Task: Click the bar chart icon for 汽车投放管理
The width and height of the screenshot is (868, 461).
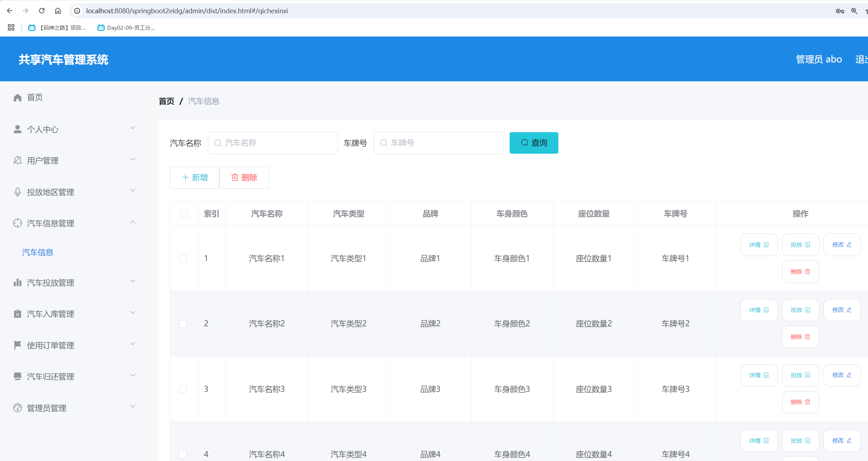Action: click(18, 283)
